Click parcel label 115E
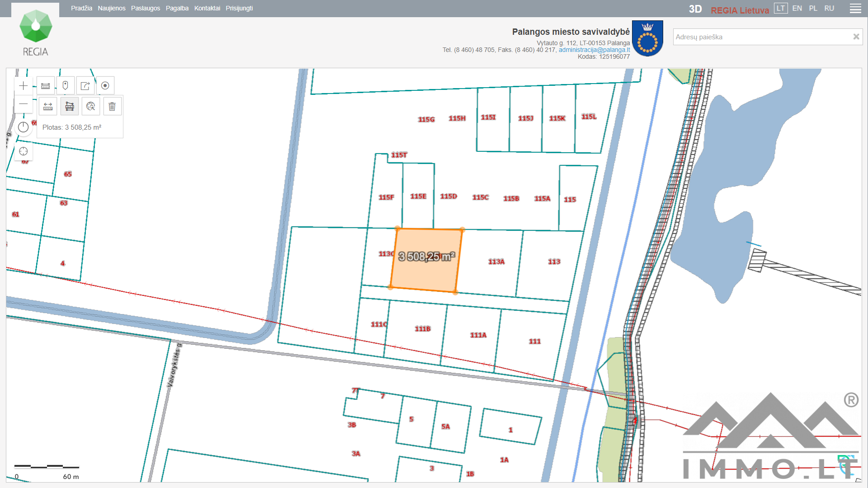The height and width of the screenshot is (488, 868). pos(418,197)
